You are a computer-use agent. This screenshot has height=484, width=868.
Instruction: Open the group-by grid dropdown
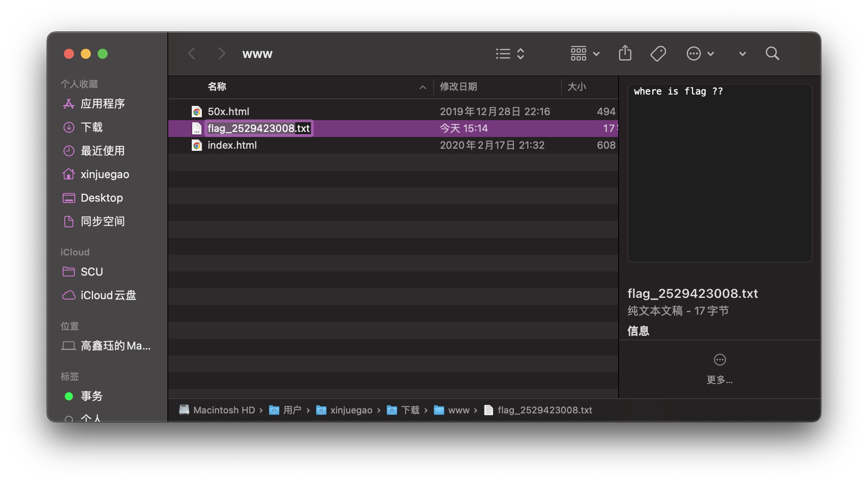[585, 53]
